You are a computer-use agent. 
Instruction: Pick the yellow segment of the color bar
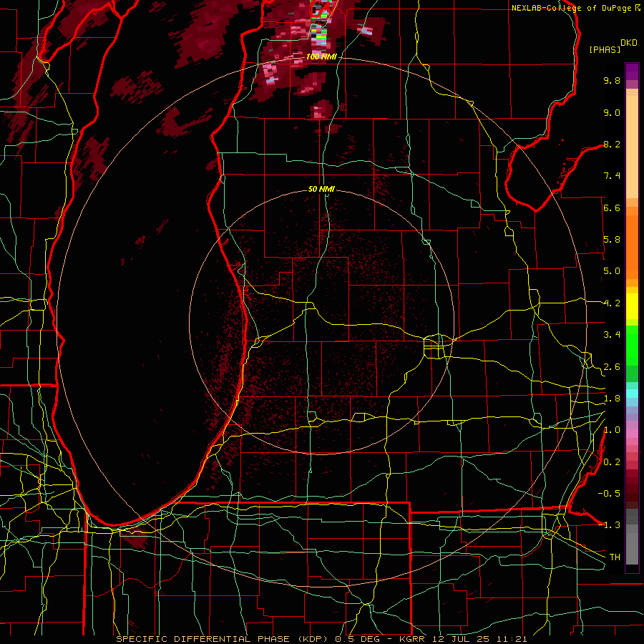coord(632,306)
